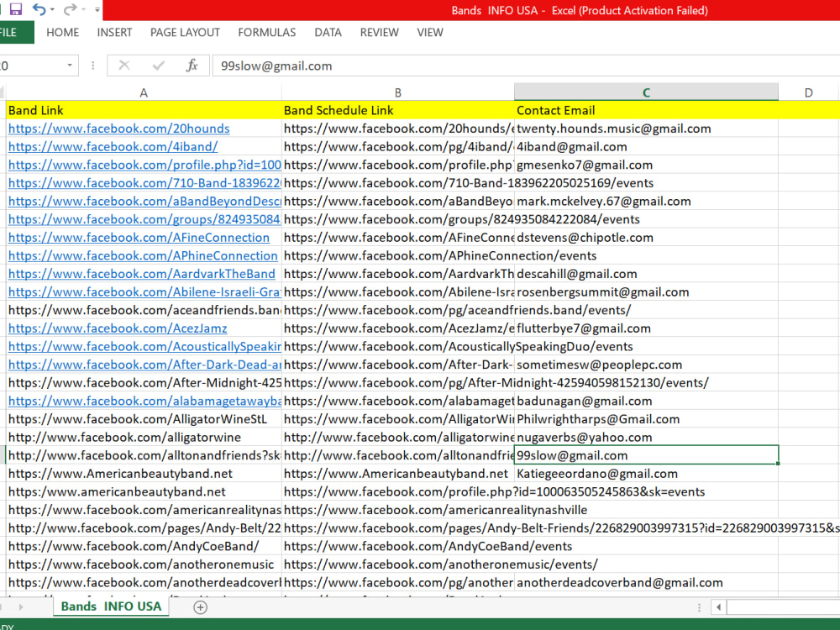Select column B header

(398, 92)
